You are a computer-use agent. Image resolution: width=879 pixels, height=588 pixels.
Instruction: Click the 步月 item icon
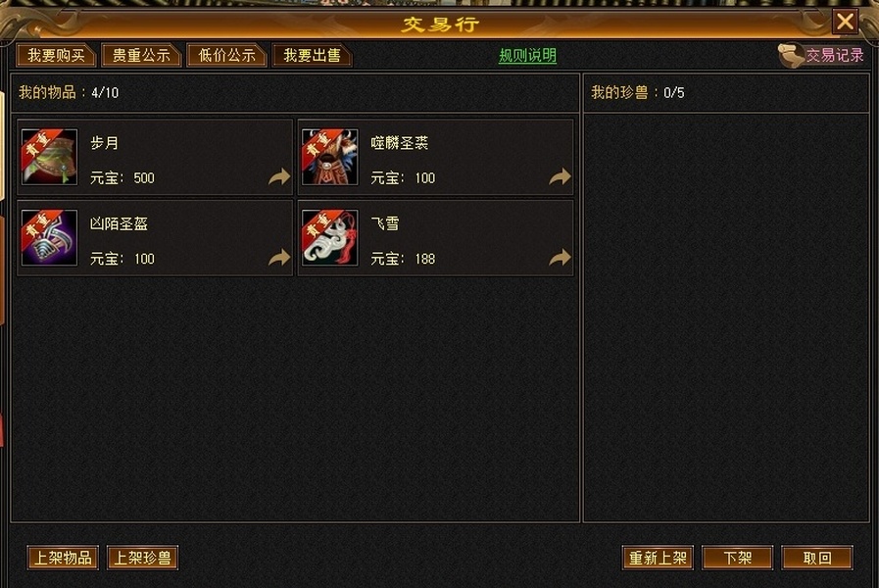49,157
